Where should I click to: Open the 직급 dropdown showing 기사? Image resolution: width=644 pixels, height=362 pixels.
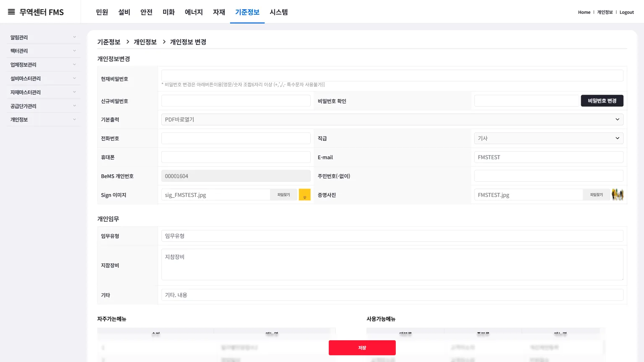point(548,138)
